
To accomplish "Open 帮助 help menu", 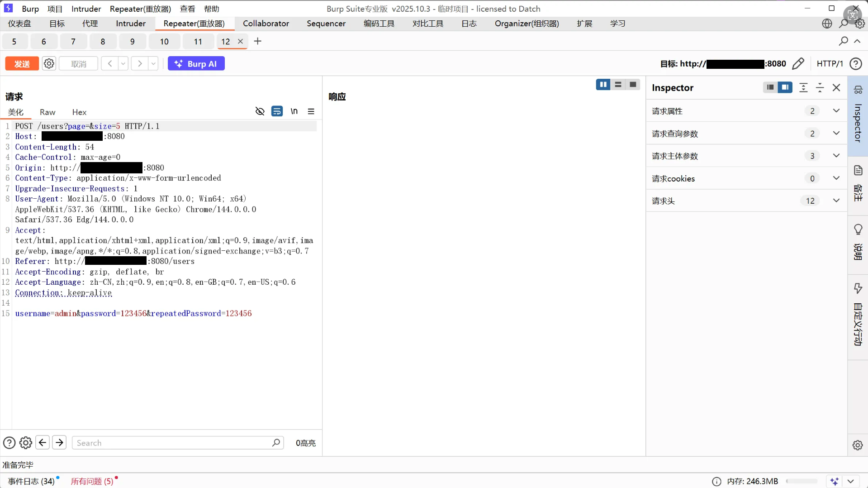I will click(212, 9).
